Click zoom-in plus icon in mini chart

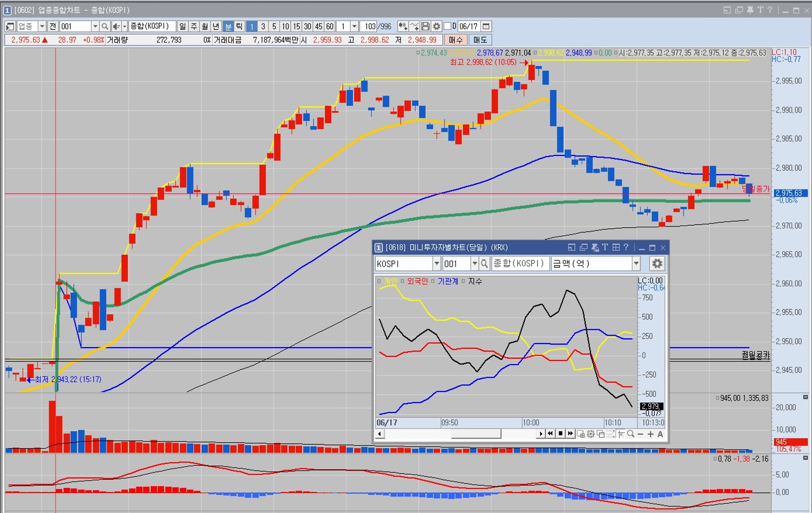point(650,434)
